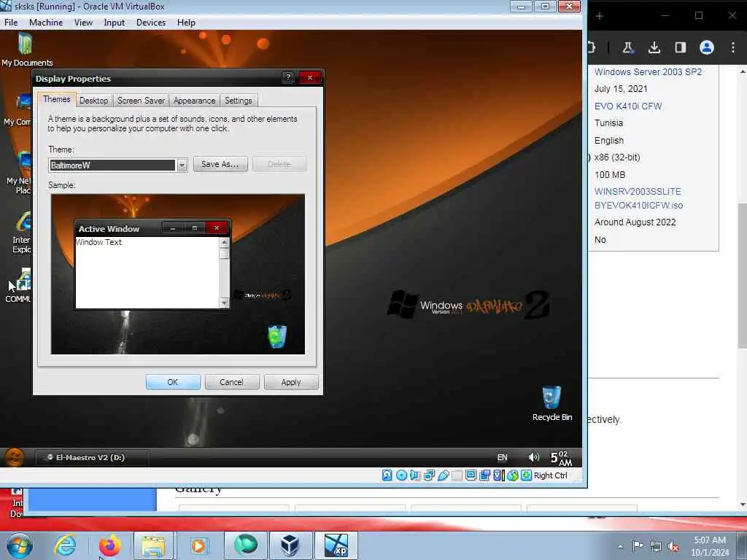Click the VirtualBox cube icon in host taskbar
Image resolution: width=747 pixels, height=560 pixels.
(289, 545)
